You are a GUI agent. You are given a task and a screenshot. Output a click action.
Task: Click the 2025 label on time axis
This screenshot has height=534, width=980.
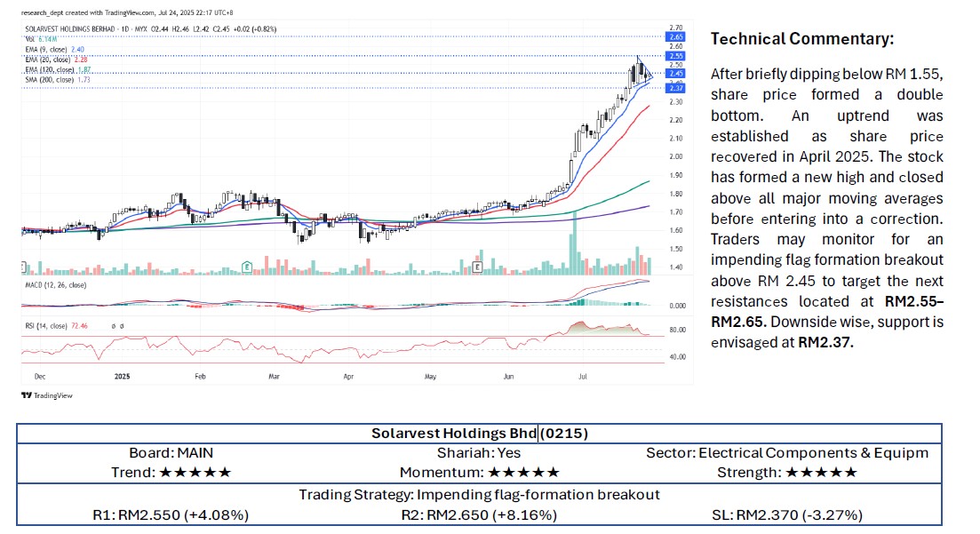(123, 377)
